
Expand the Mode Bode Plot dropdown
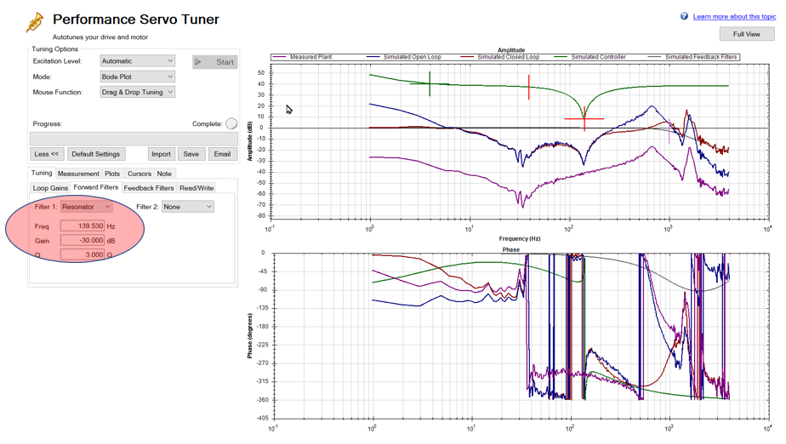pos(137,77)
